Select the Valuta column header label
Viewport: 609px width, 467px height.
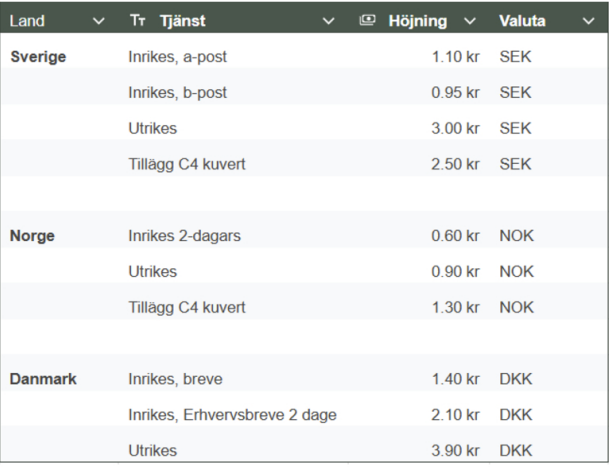coord(522,21)
